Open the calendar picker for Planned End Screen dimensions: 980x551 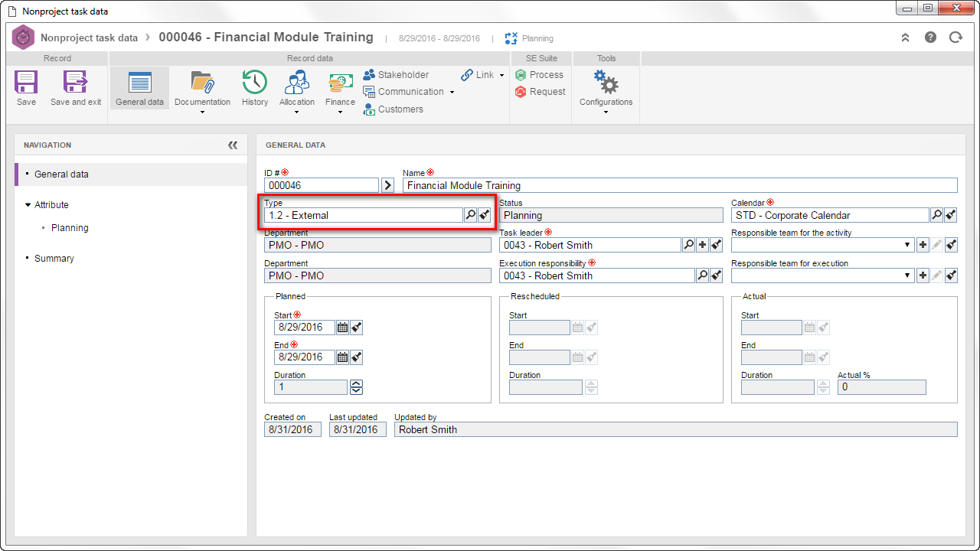click(x=343, y=357)
